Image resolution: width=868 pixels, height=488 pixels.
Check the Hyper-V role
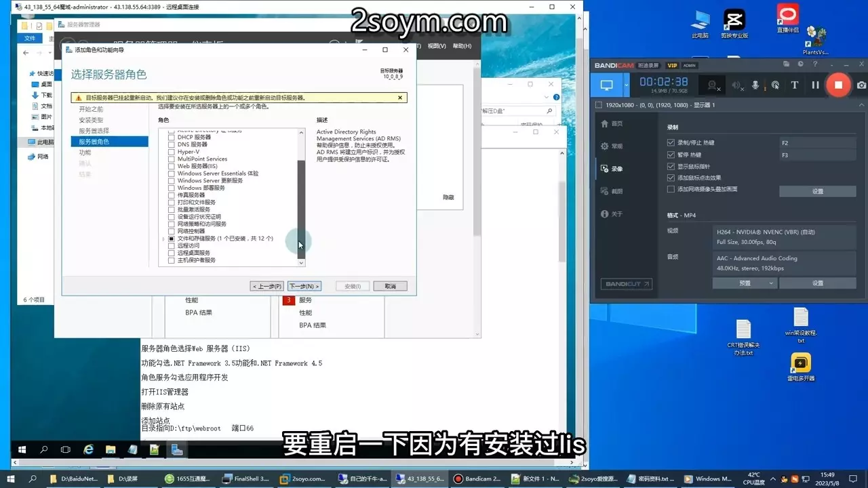[172, 152]
